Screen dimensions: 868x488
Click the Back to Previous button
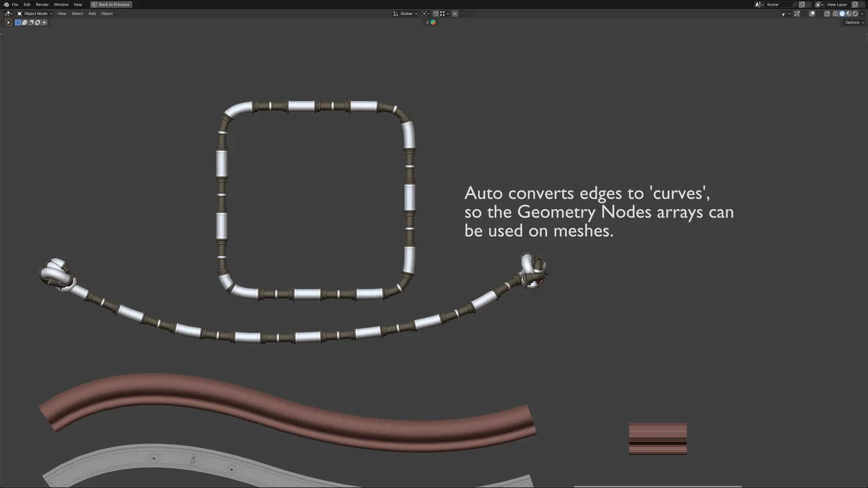click(111, 4)
